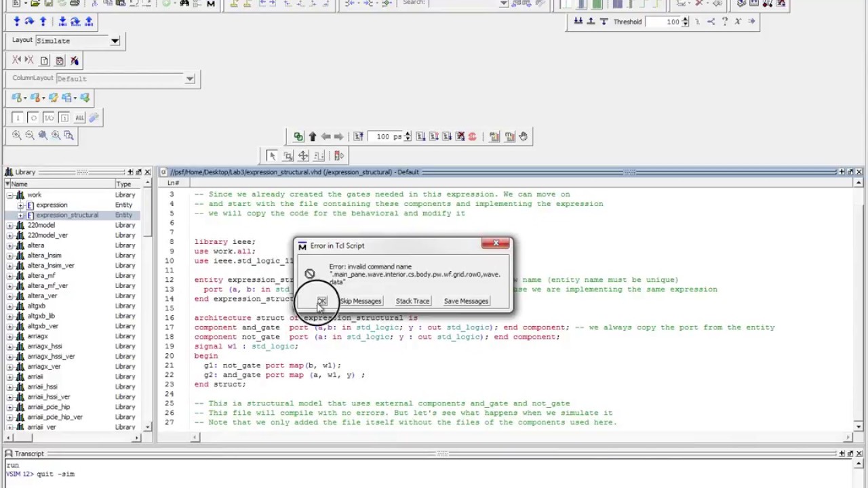This screenshot has width=868, height=488.
Task: Click the last blue-green icon below ColumnLayout
Action: pyautogui.click(x=85, y=98)
